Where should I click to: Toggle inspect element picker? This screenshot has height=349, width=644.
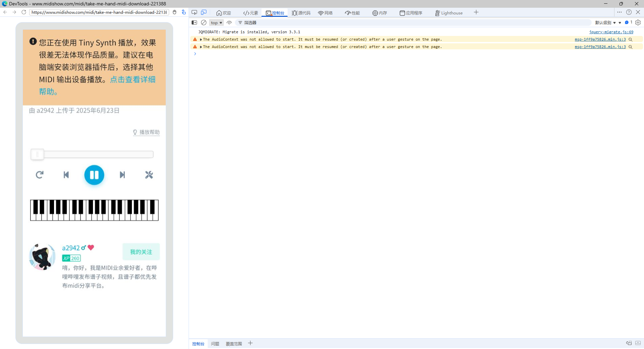(x=194, y=12)
